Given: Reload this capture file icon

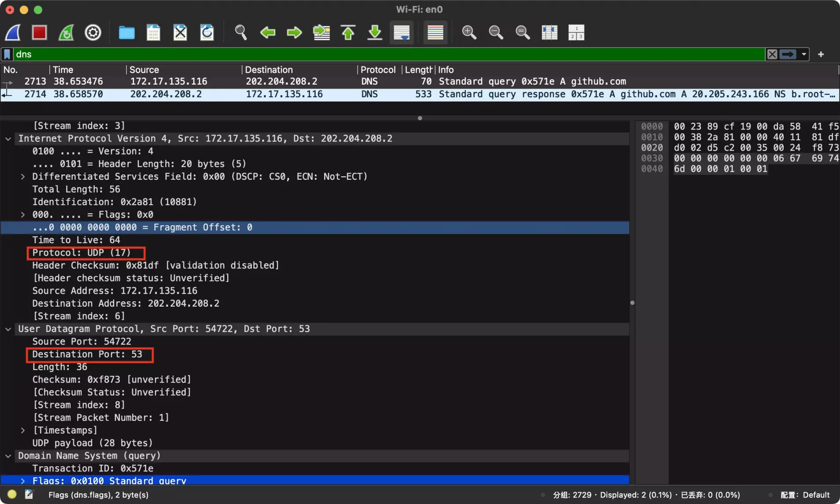Looking at the screenshot, I should click(x=207, y=33).
